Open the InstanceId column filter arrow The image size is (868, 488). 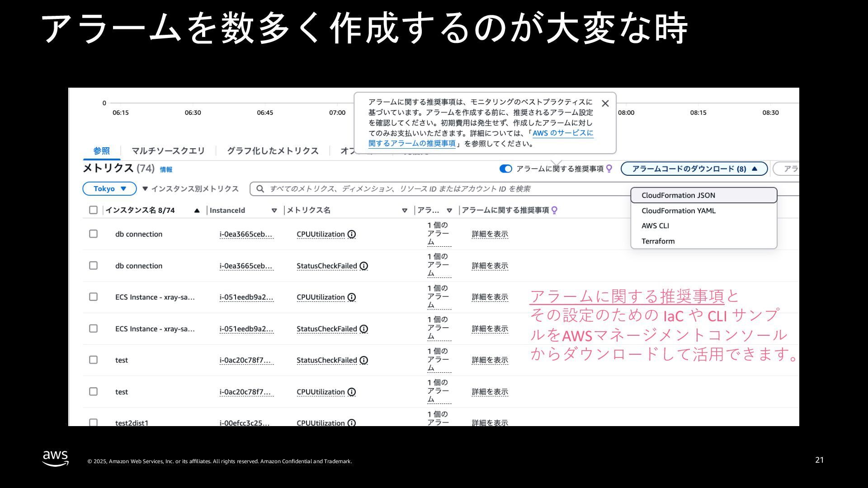[274, 211]
